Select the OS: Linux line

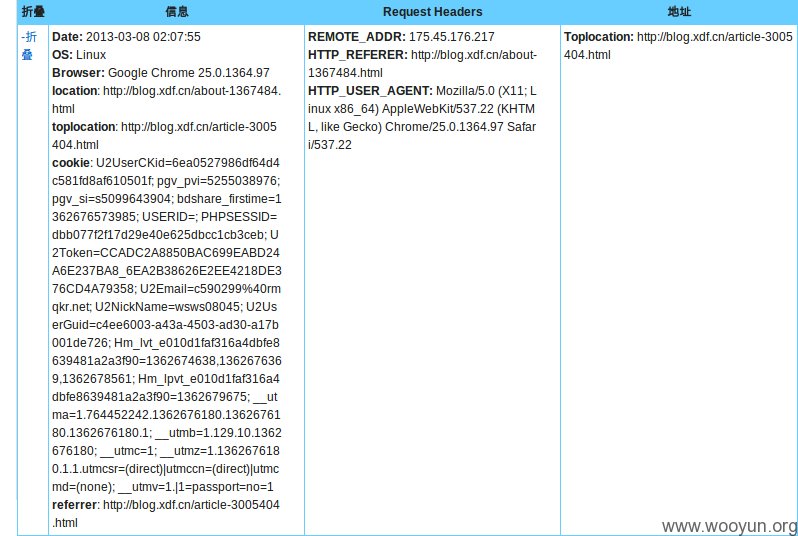[79, 54]
